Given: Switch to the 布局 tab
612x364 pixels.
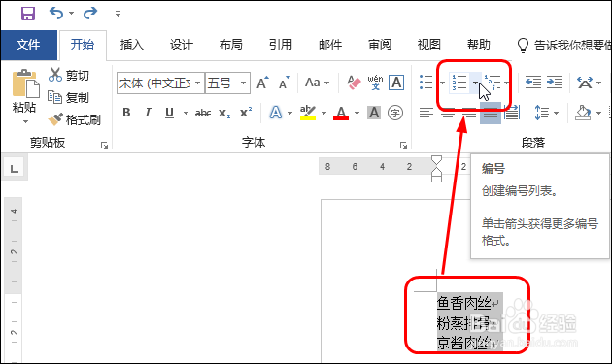Looking at the screenshot, I should click(231, 45).
